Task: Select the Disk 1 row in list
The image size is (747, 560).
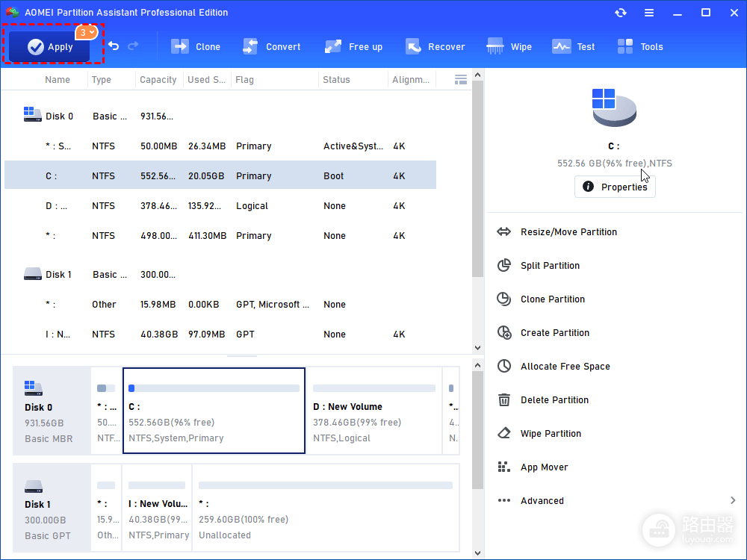Action: [x=220, y=275]
